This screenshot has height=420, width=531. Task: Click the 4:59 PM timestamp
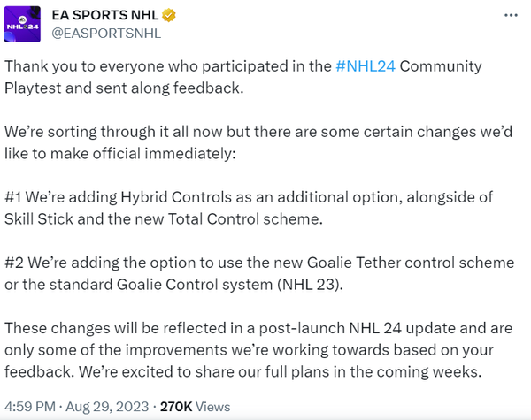point(30,407)
